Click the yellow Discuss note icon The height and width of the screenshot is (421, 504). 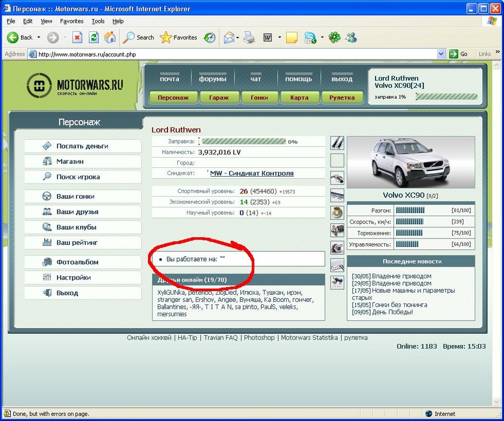[x=292, y=37]
